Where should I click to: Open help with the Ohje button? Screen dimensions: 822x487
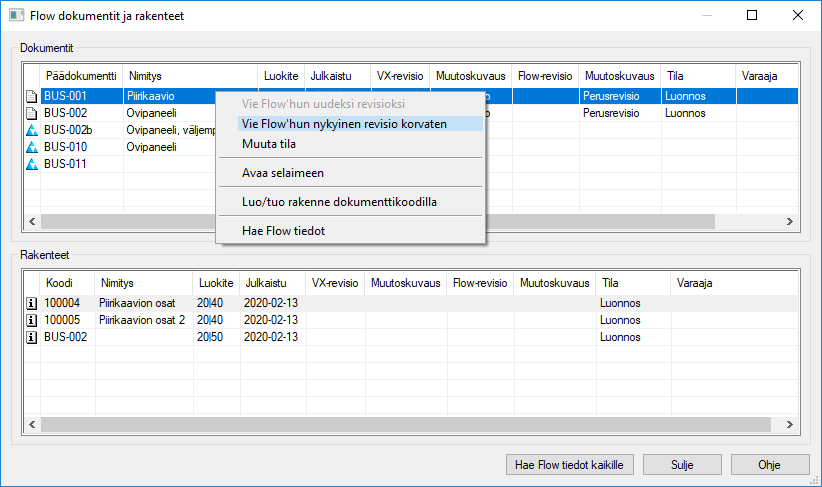point(769,465)
